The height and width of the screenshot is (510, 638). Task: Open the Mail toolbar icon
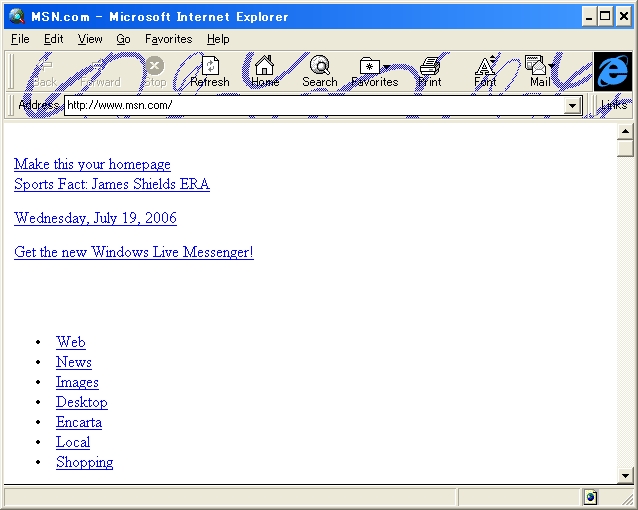[536, 72]
